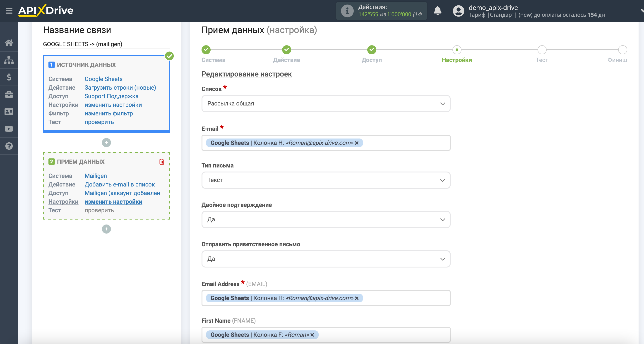Click Загрузить строки (новые) link
This screenshot has height=344, width=644.
(x=120, y=88)
